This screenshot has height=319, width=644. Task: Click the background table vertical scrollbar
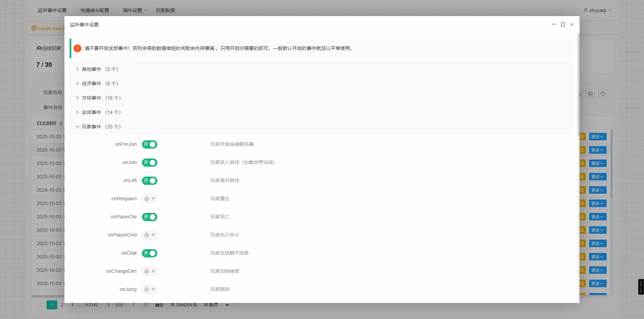click(611, 164)
